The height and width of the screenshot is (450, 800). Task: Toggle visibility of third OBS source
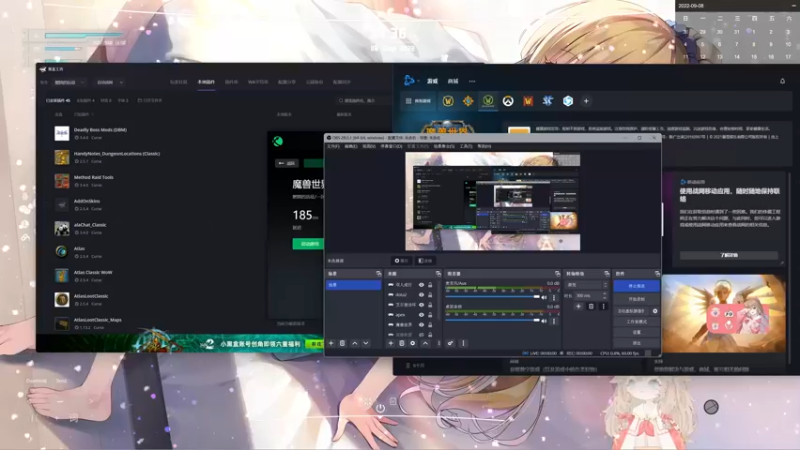pos(421,305)
